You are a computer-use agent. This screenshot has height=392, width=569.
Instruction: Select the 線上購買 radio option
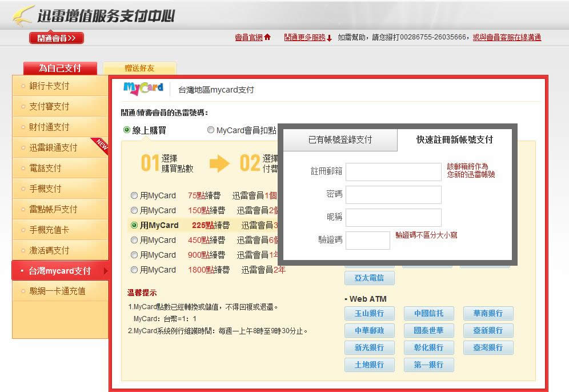[127, 130]
